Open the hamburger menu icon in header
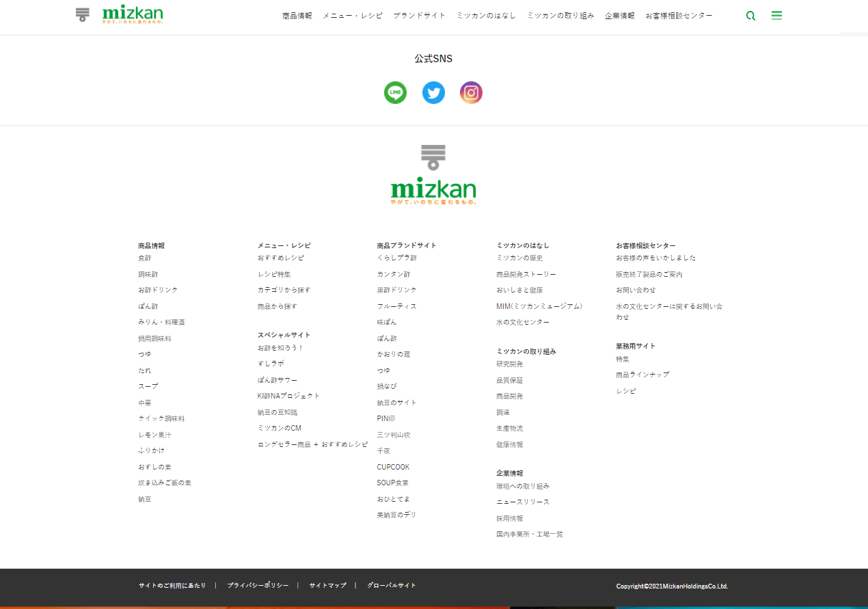The height and width of the screenshot is (609, 868). [x=776, y=15]
